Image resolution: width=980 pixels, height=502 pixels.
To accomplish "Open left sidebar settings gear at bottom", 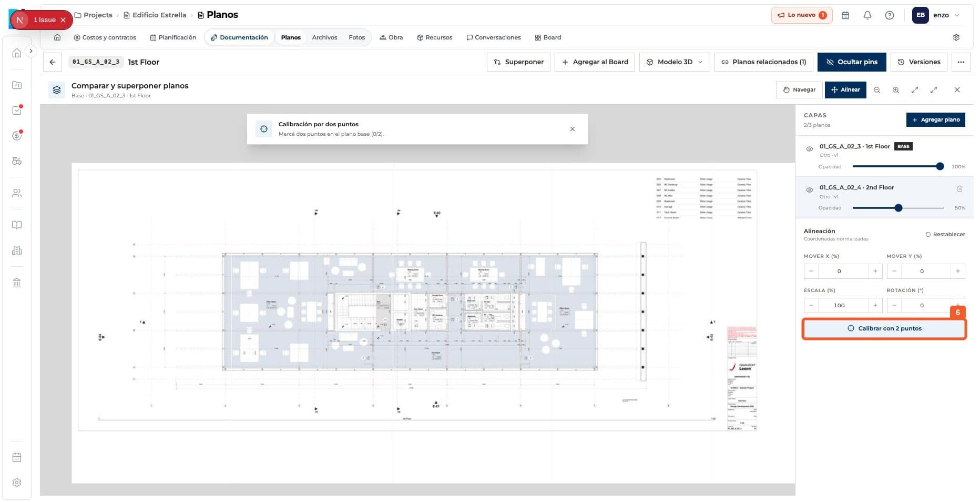I will click(17, 483).
